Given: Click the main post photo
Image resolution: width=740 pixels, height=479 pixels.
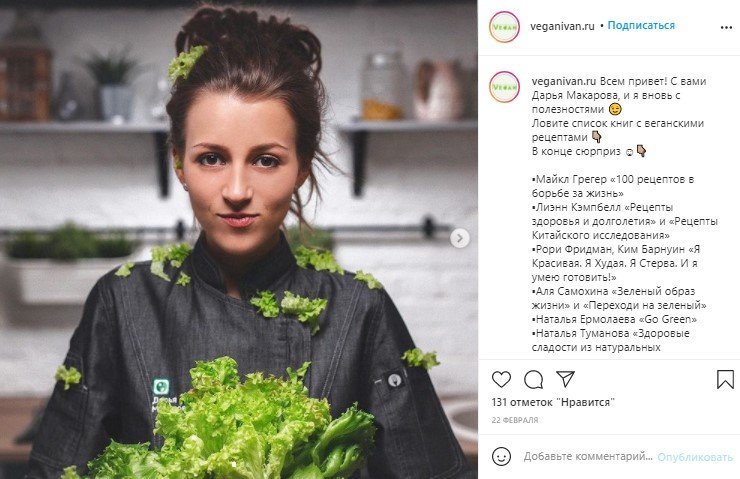Looking at the screenshot, I should [239, 240].
